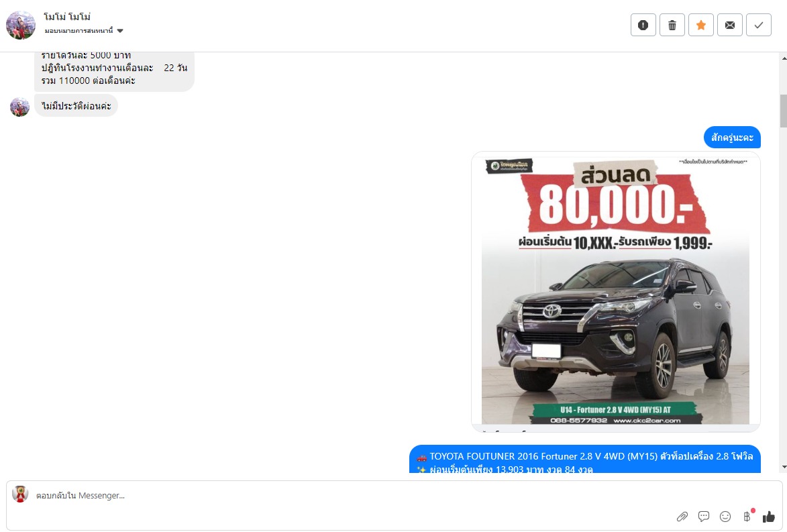Open emoji picker smiley icon
The image size is (787, 532).
[x=725, y=517]
